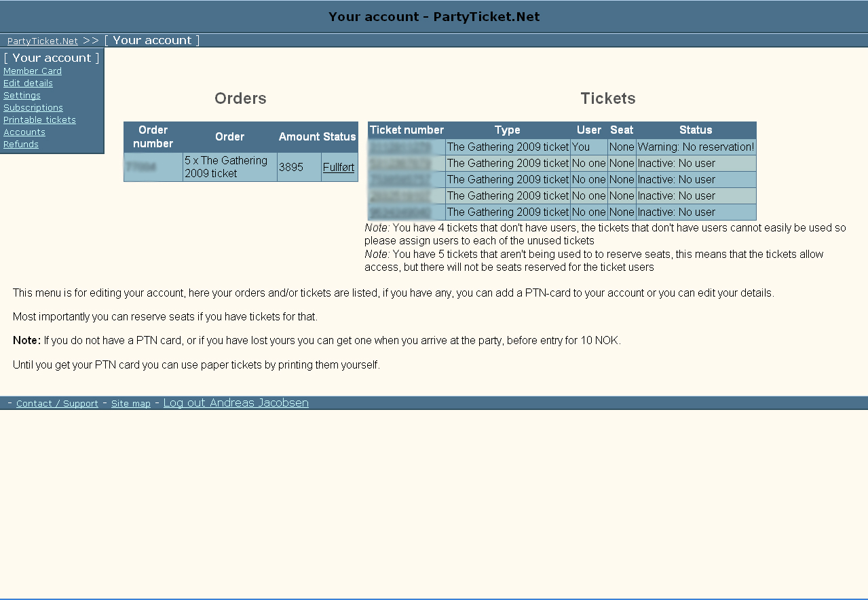868x600 pixels.
Task: Open Subscriptions in the sidebar
Action: [33, 107]
